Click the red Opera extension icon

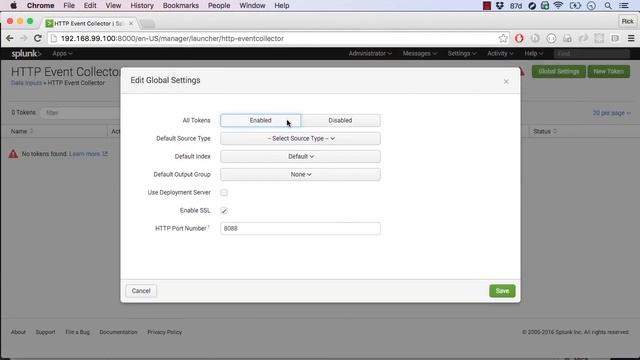point(519,38)
